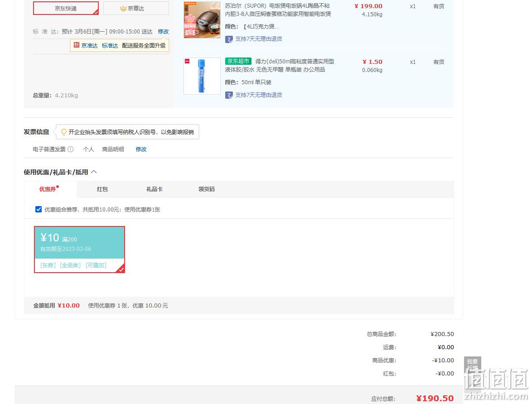532x404 pixels.
Task: Click 修改 link in invoice information
Action: (x=141, y=149)
